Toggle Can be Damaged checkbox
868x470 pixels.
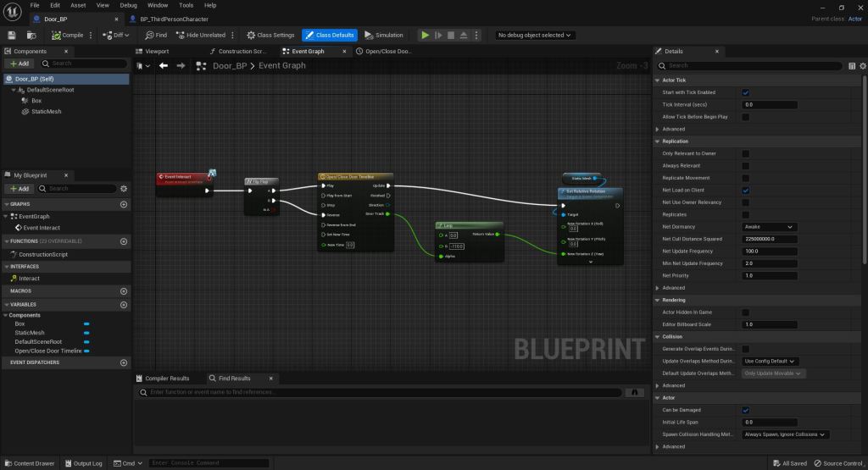click(x=745, y=410)
